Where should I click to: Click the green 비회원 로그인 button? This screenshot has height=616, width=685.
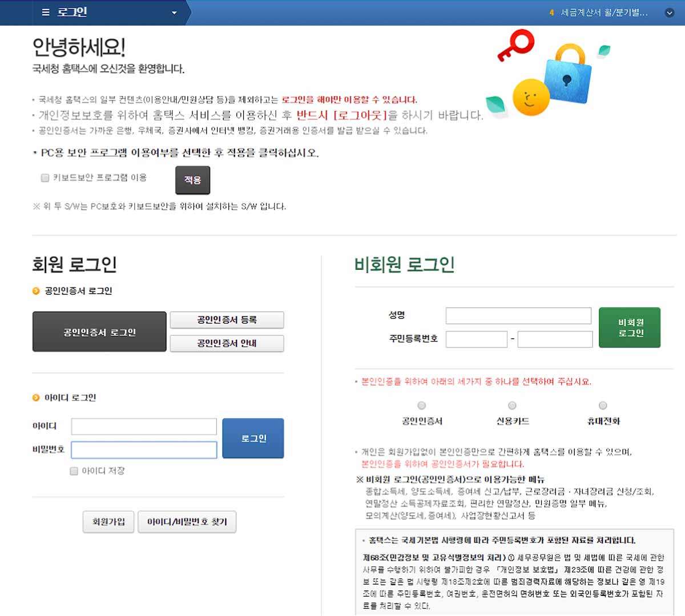(x=630, y=327)
